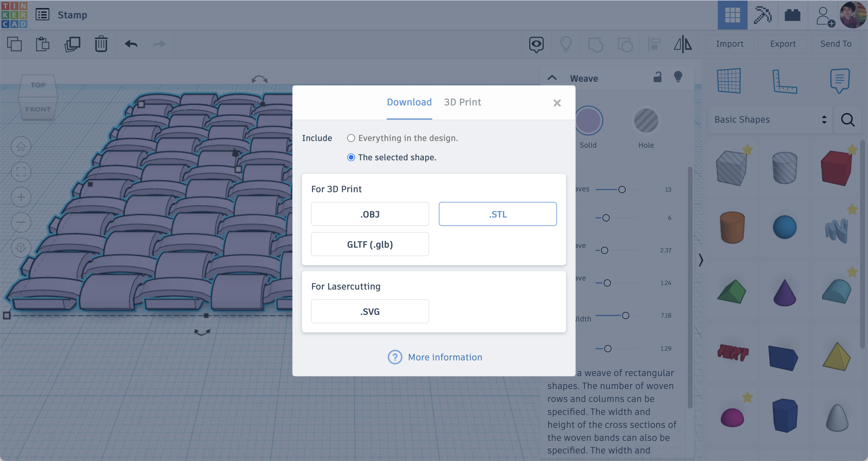Image resolution: width=868 pixels, height=461 pixels.
Task: Toggle the Weave shape lock icon
Action: [x=657, y=77]
